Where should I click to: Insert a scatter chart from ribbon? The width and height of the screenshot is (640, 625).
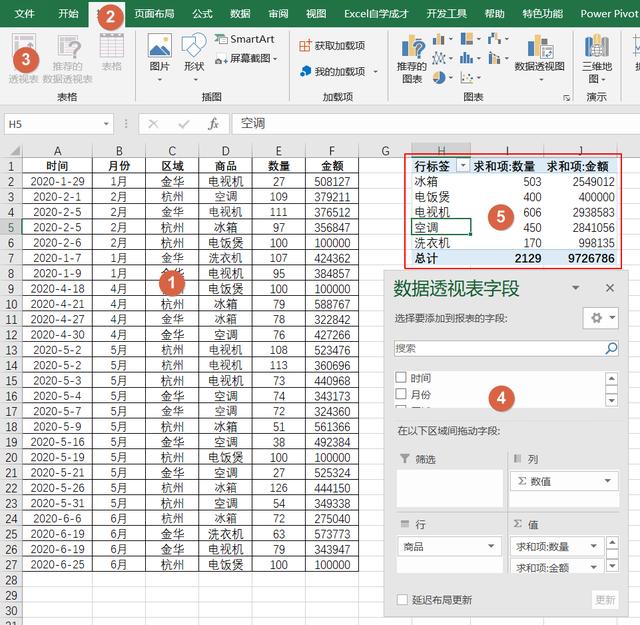467,77
